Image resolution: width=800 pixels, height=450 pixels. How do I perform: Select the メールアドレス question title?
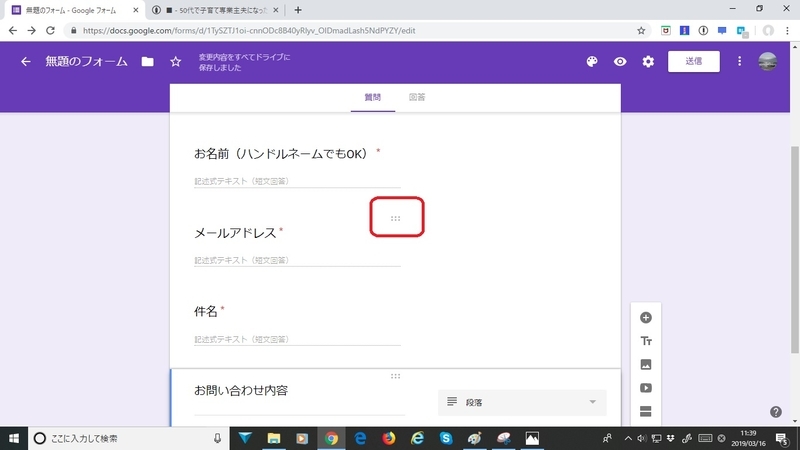tap(235, 233)
